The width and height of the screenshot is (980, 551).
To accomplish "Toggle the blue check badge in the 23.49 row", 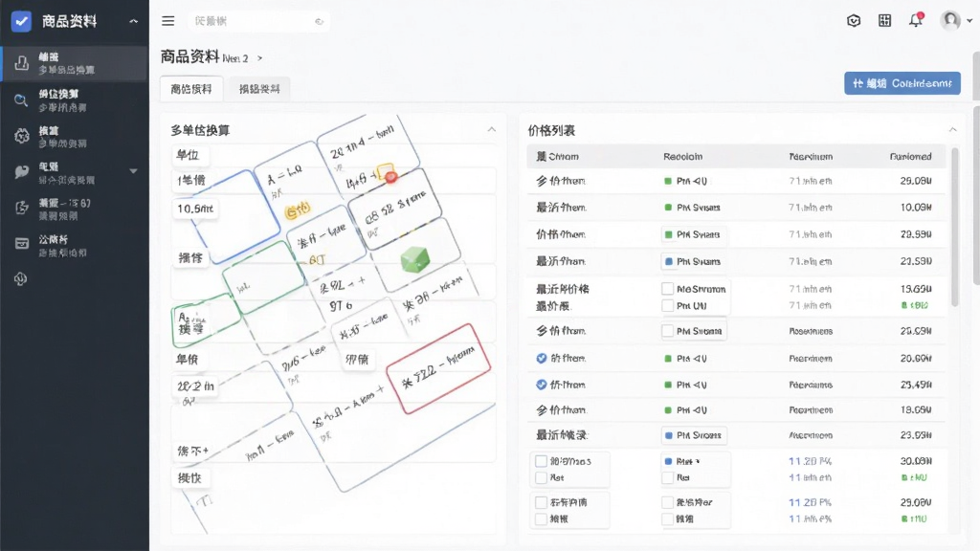I will click(542, 385).
